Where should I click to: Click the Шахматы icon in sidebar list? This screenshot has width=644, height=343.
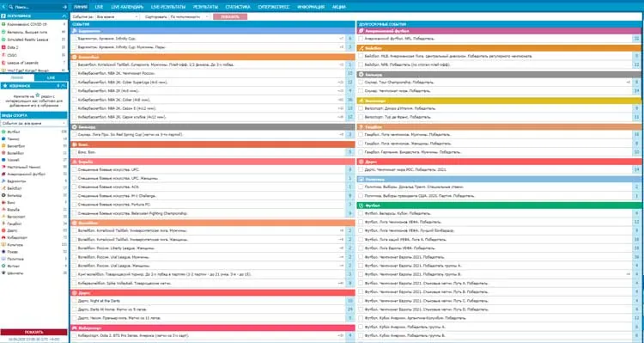pyautogui.click(x=3, y=273)
